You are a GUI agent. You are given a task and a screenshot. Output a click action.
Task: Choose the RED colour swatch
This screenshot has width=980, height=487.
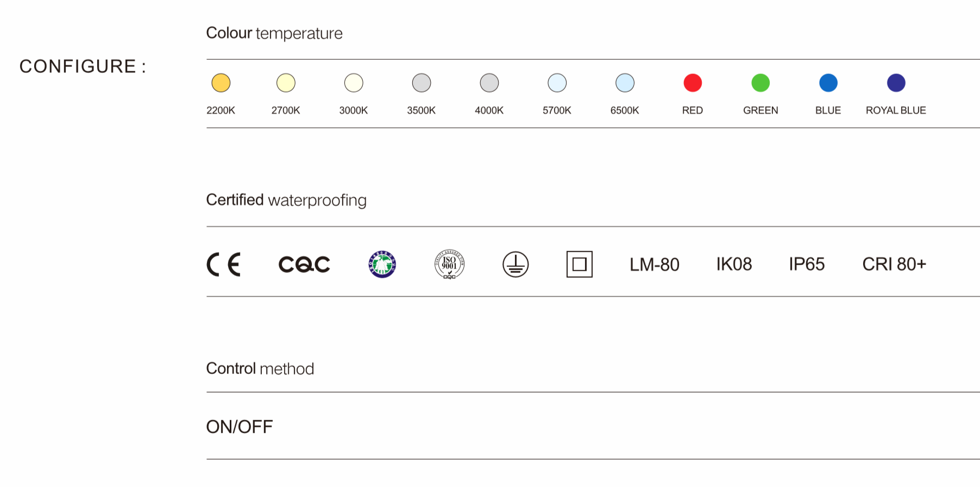point(693,83)
